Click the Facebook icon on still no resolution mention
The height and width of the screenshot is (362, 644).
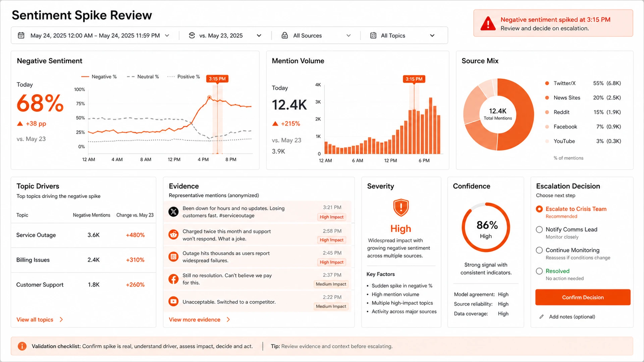173,279
